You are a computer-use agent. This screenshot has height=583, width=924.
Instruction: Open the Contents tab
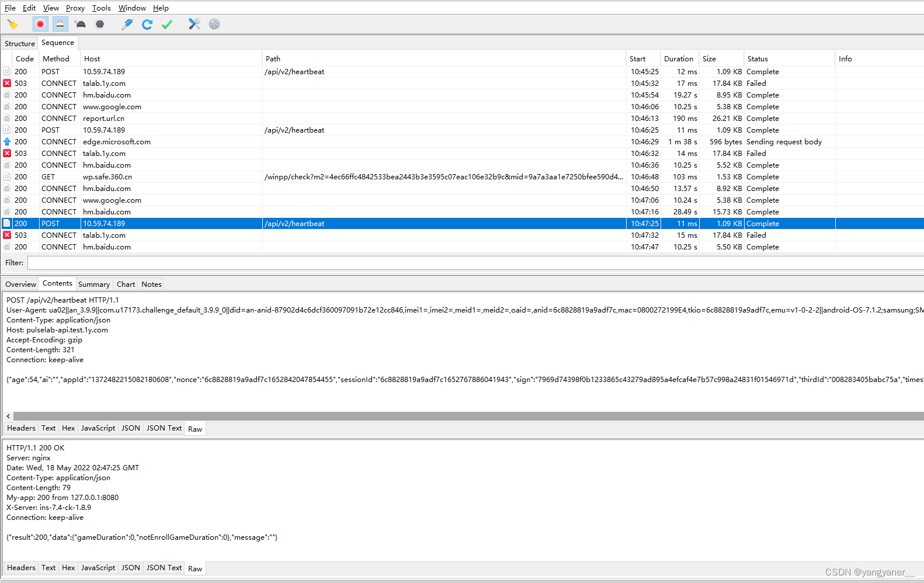[x=57, y=283]
